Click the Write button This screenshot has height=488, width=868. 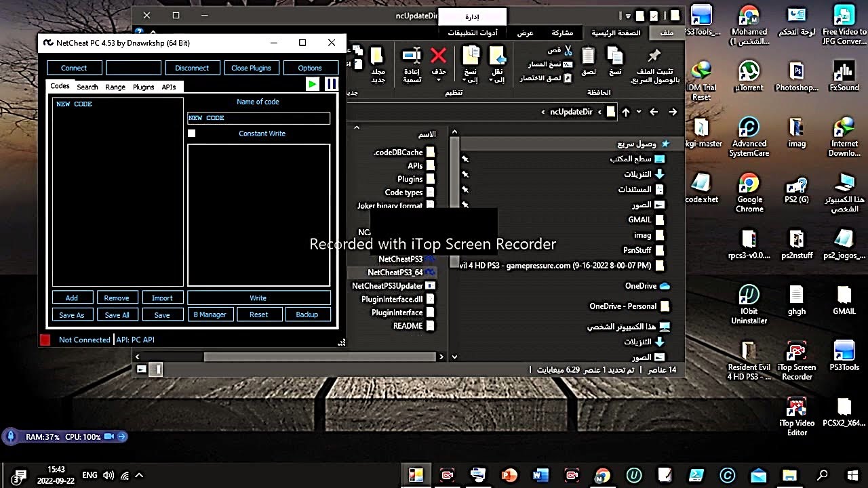258,298
